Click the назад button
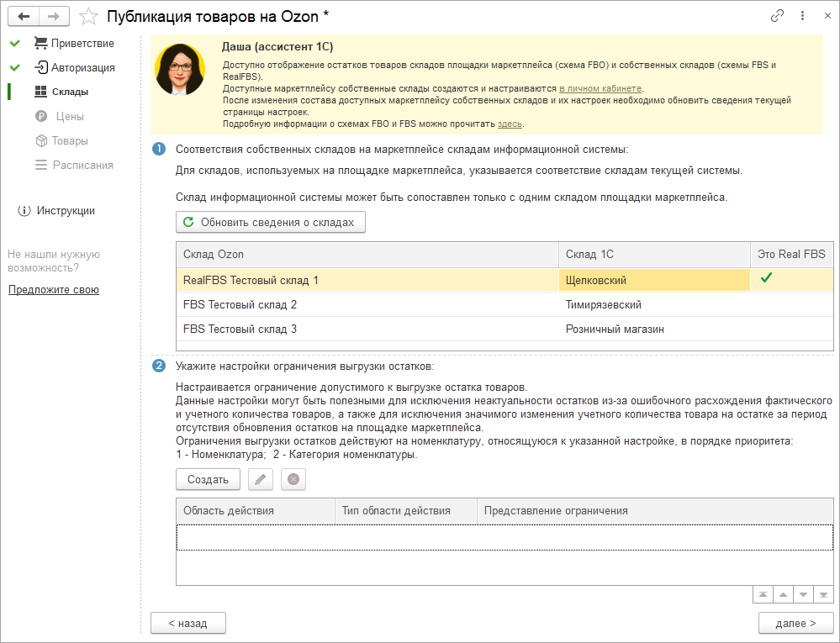Screen dimensions: 840x643 click(188, 623)
